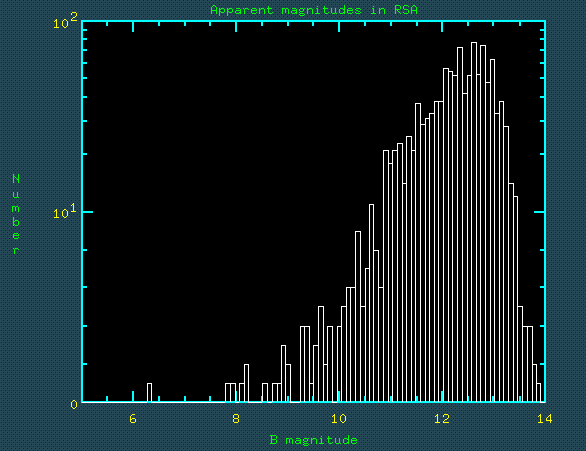The image size is (586, 451).
Task: Click the y-axis label 10^2 at top
Action: [x=65, y=21]
